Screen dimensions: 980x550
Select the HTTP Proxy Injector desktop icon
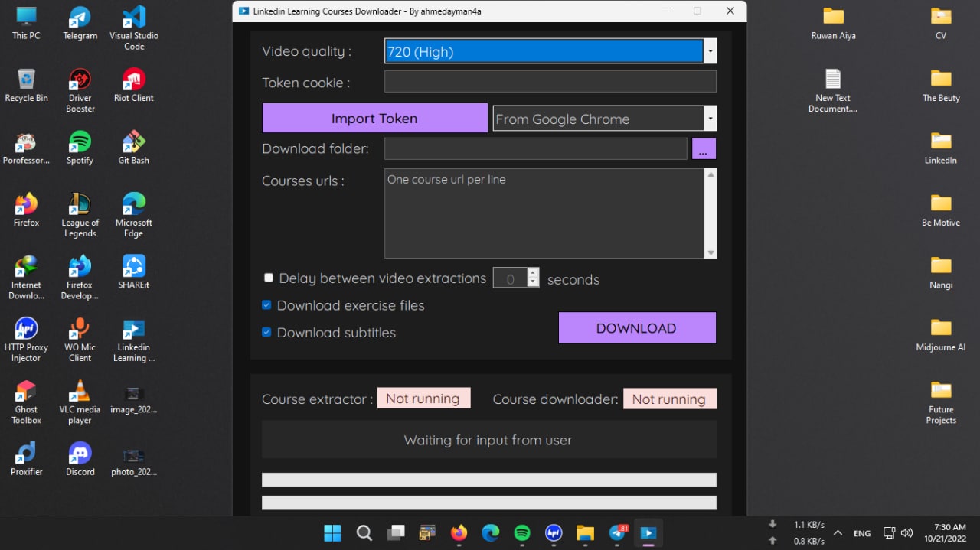(x=26, y=340)
